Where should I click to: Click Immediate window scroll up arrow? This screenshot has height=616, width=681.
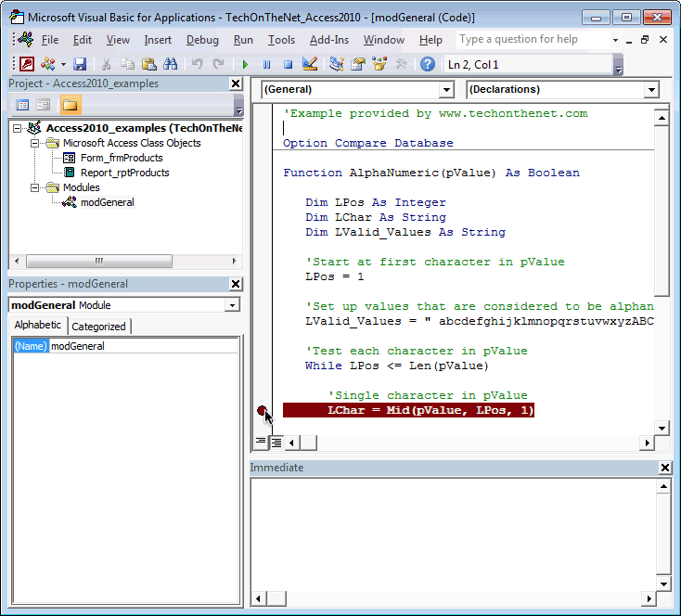pos(663,486)
